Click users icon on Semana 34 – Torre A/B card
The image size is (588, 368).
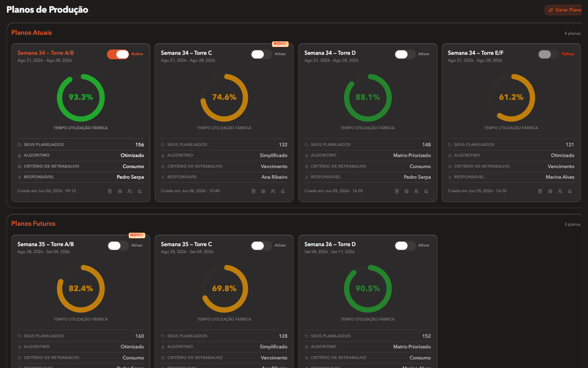(x=130, y=191)
